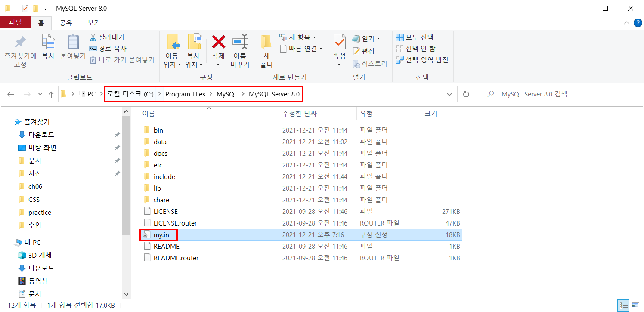Screen dimensions: 644x312
Task: Open 이동 위치 (Move to) menu
Action: [x=172, y=51]
